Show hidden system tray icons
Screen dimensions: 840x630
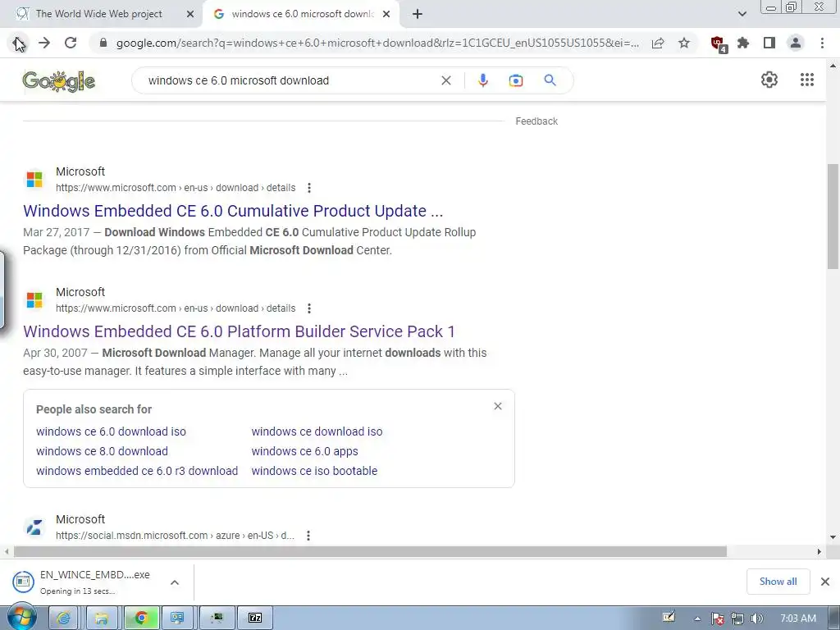pos(697,619)
